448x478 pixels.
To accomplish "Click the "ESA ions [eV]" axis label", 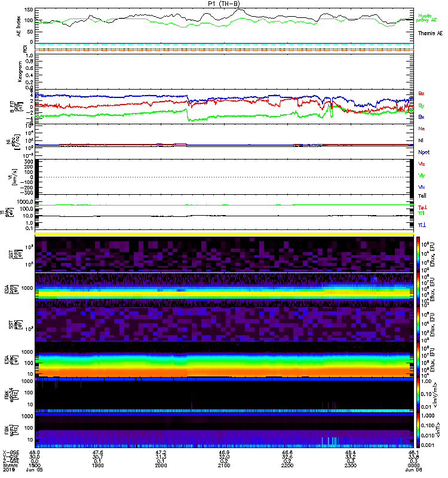I will coord(11,289).
